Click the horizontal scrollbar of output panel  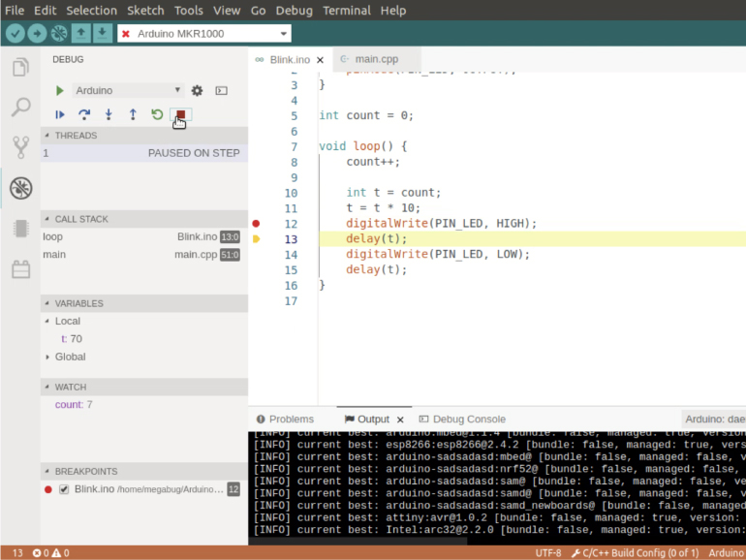[357, 541]
